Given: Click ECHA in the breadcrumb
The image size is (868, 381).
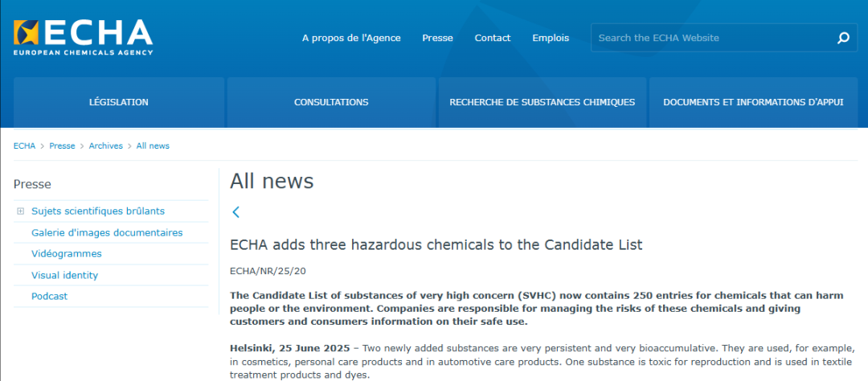Looking at the screenshot, I should pyautogui.click(x=24, y=145).
